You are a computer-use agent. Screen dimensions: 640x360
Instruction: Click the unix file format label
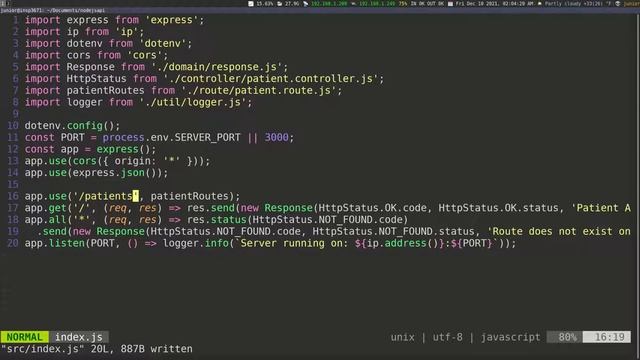[402, 337]
